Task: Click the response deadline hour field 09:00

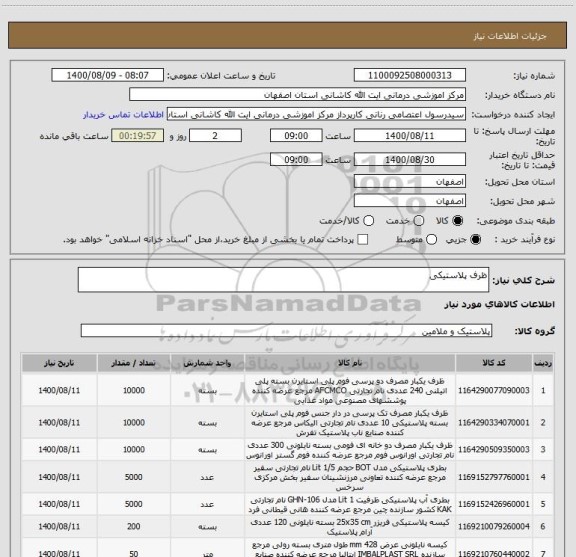Action: pyautogui.click(x=296, y=136)
